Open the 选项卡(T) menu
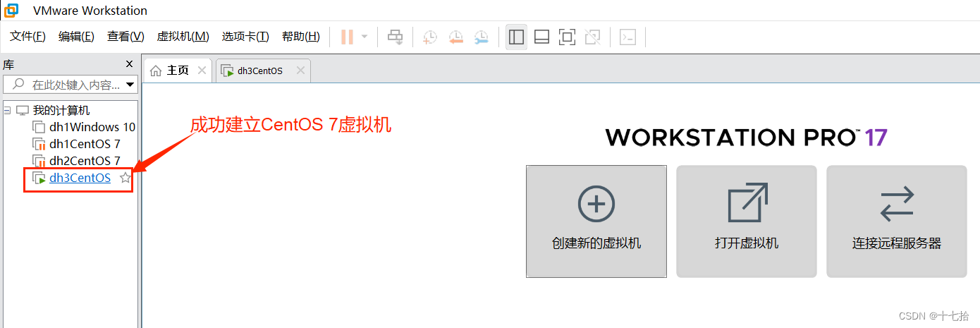The image size is (980, 328). pyautogui.click(x=245, y=37)
